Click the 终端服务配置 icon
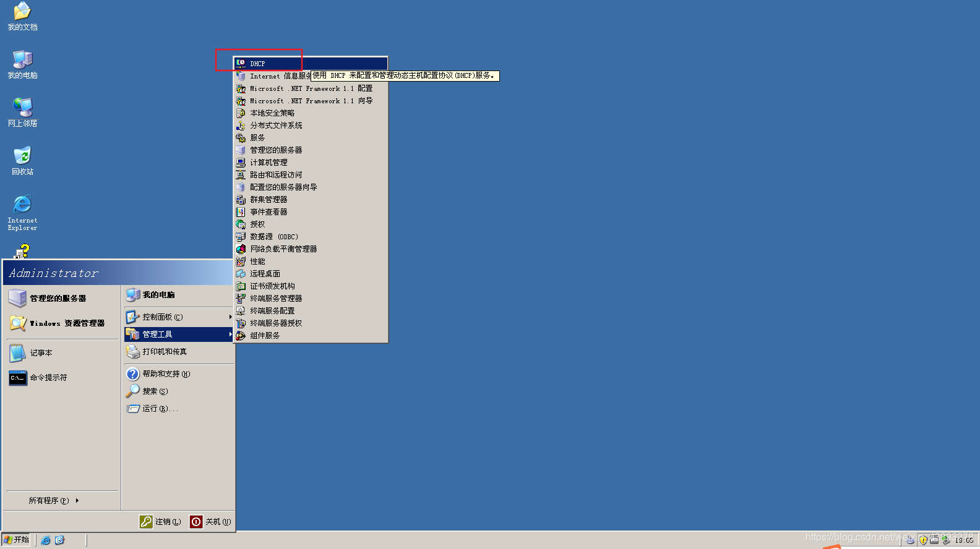The height and width of the screenshot is (549, 980). [x=241, y=311]
